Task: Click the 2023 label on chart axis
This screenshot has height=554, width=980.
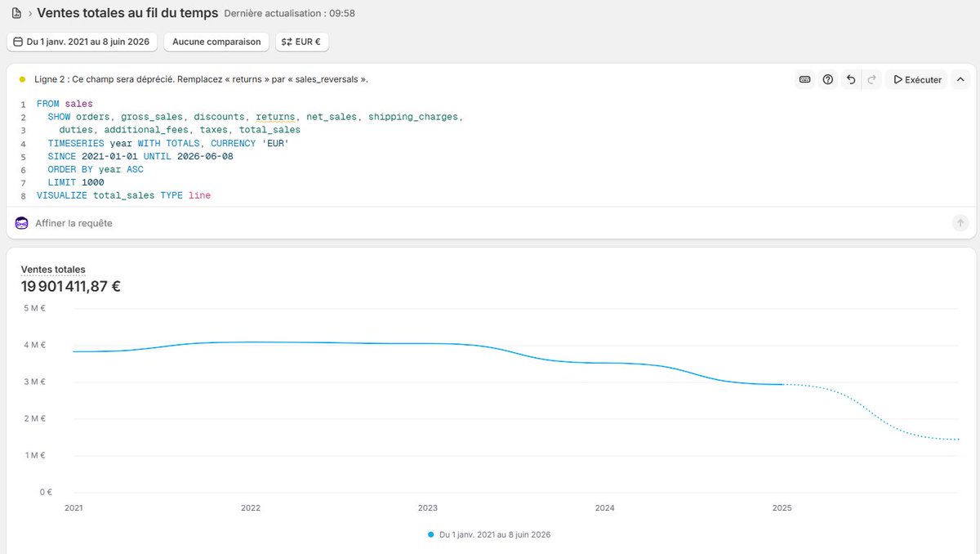Action: click(x=427, y=507)
